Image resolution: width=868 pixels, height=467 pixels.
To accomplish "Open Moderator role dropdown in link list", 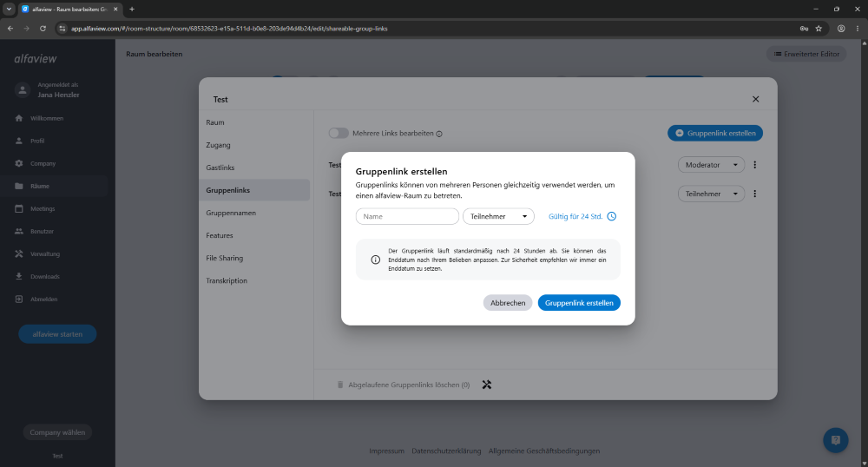I will [712, 164].
